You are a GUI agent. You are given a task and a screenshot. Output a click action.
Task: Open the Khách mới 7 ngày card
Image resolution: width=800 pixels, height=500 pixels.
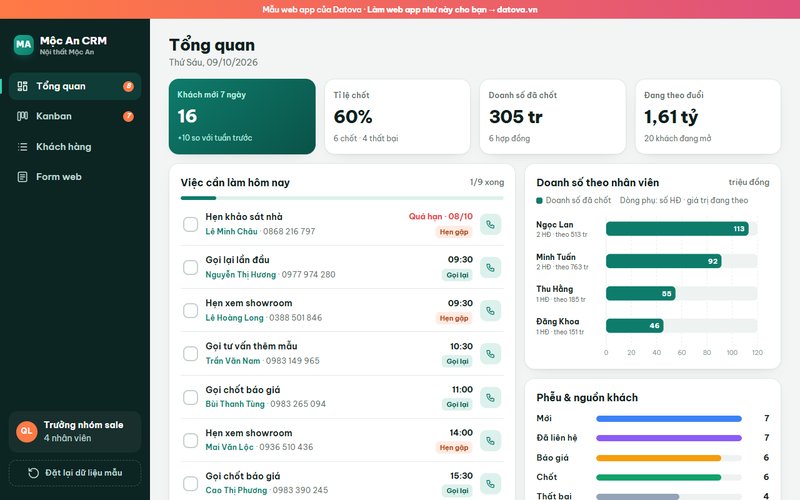(242, 116)
